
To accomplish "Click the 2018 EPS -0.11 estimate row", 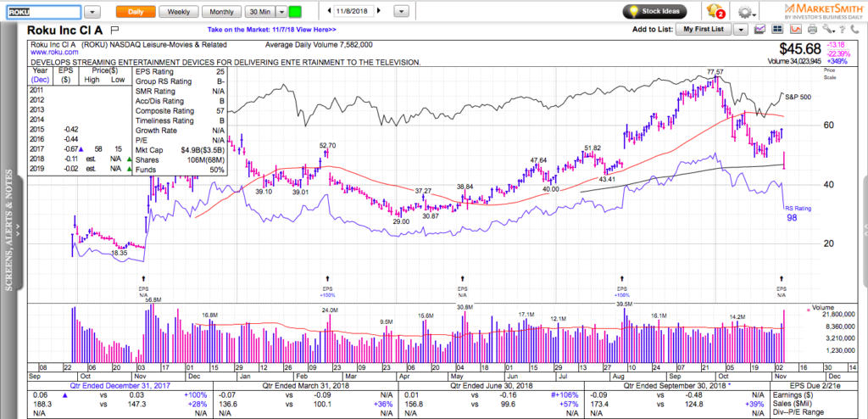I will pyautogui.click(x=81, y=159).
